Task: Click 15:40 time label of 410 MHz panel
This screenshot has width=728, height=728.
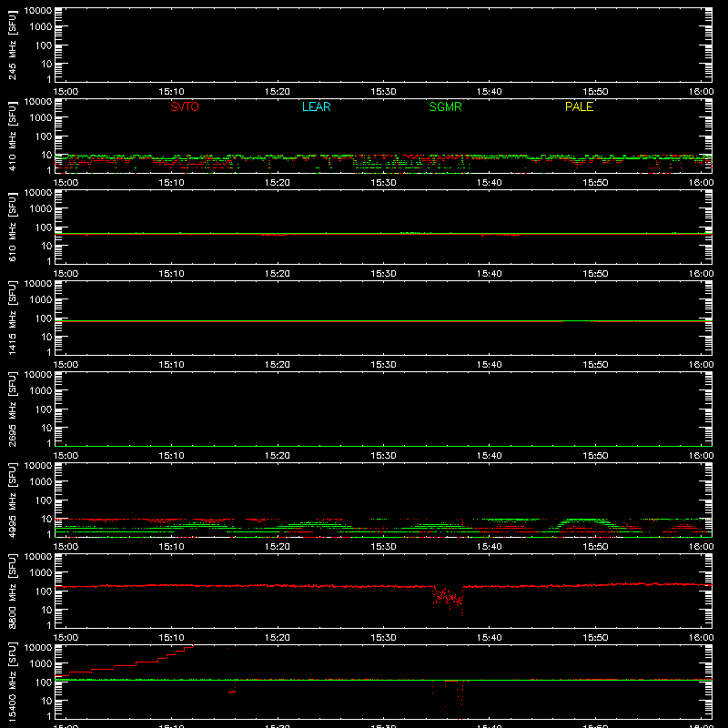Action: click(x=490, y=183)
